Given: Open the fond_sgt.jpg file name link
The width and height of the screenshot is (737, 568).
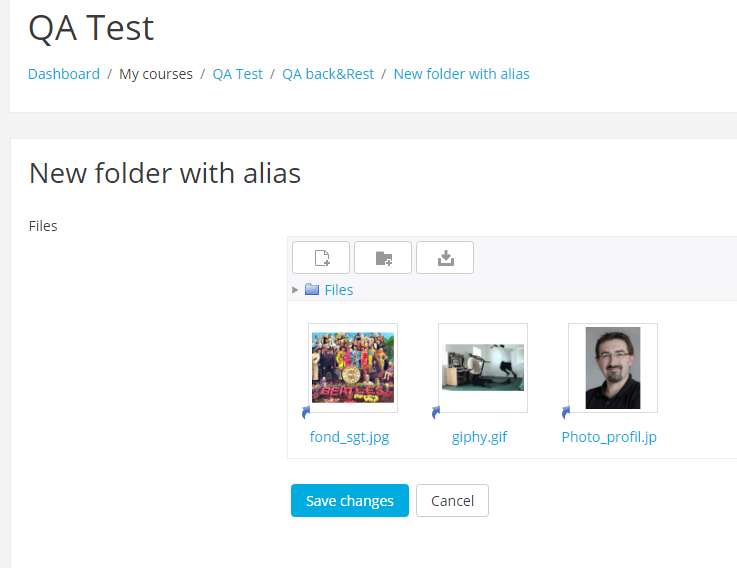Looking at the screenshot, I should 349,437.
